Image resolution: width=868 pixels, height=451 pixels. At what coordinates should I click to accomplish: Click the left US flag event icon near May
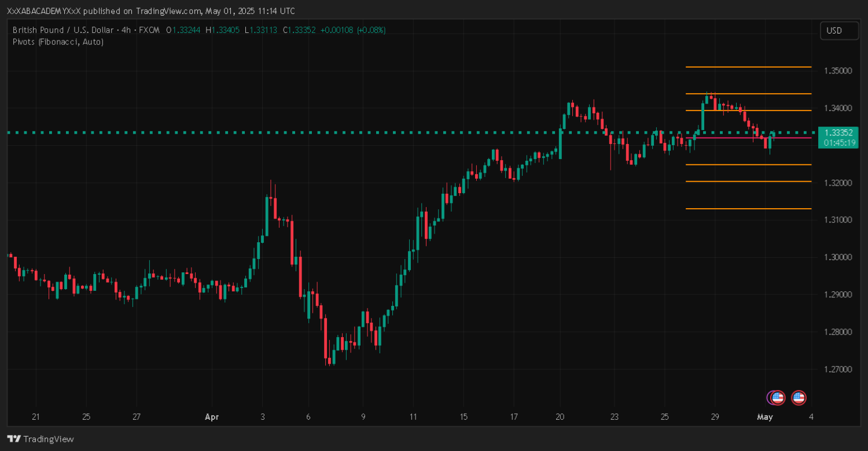coord(778,397)
